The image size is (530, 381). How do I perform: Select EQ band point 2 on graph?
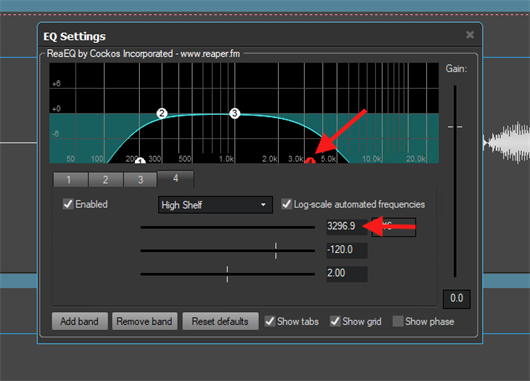point(162,113)
